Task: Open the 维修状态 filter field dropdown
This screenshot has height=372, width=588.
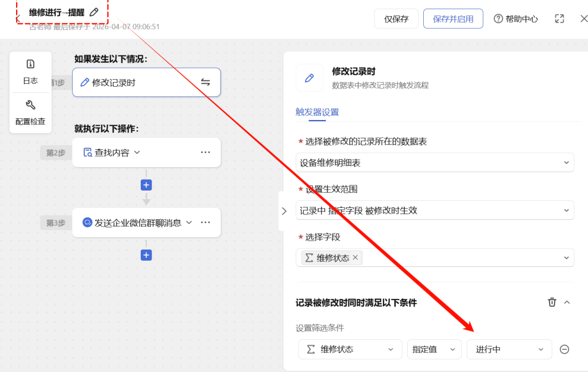Action: (350, 350)
